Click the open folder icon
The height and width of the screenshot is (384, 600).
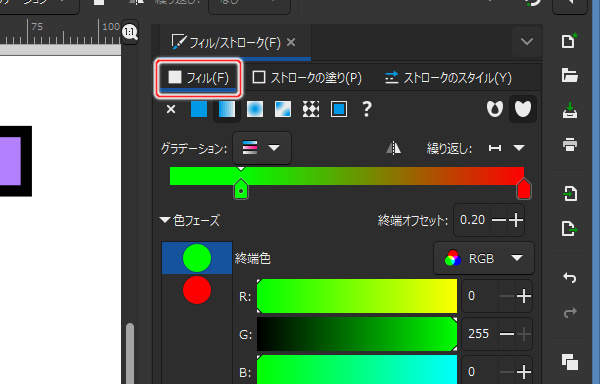pyautogui.click(x=569, y=75)
